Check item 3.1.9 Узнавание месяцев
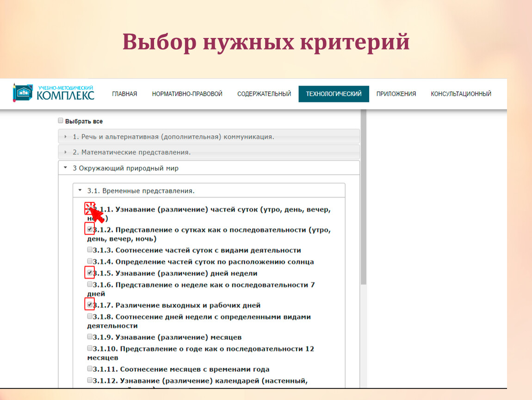The image size is (532, 400). (x=90, y=337)
